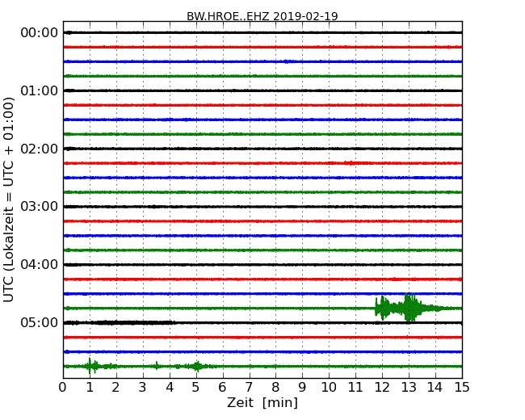Click the 'Zeit [min]' axis label
The height and width of the screenshot is (420, 525).
tap(262, 402)
